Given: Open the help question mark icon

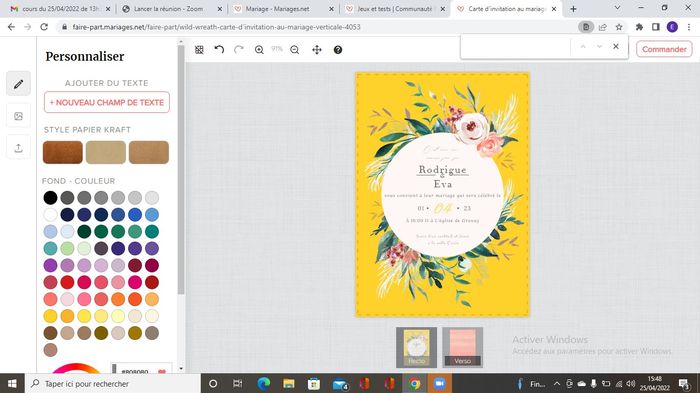Looking at the screenshot, I should pos(338,50).
